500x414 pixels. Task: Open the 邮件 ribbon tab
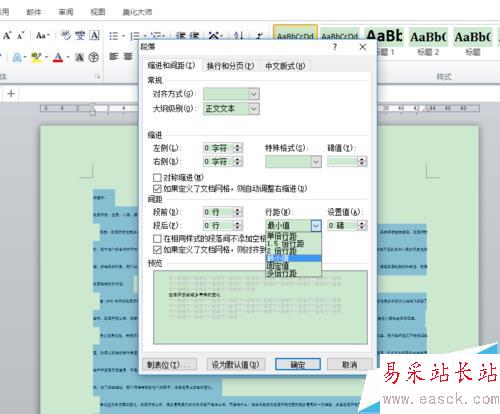coord(34,12)
